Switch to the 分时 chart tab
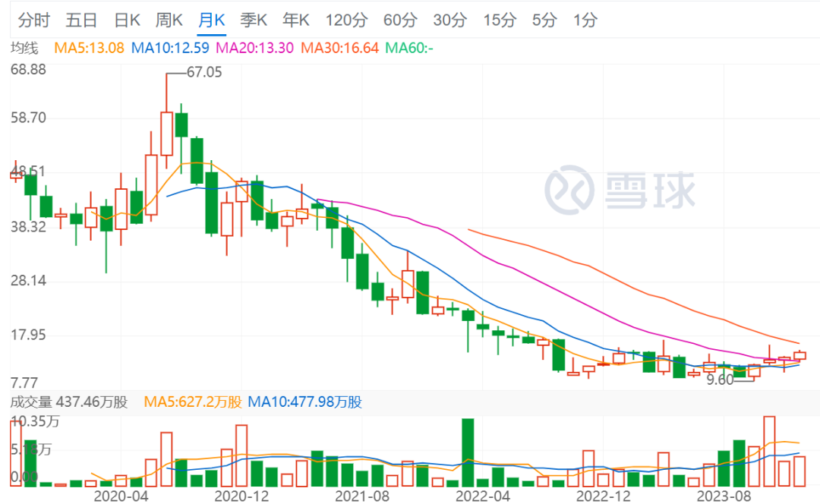Image resolution: width=820 pixels, height=504 pixels. (33, 20)
